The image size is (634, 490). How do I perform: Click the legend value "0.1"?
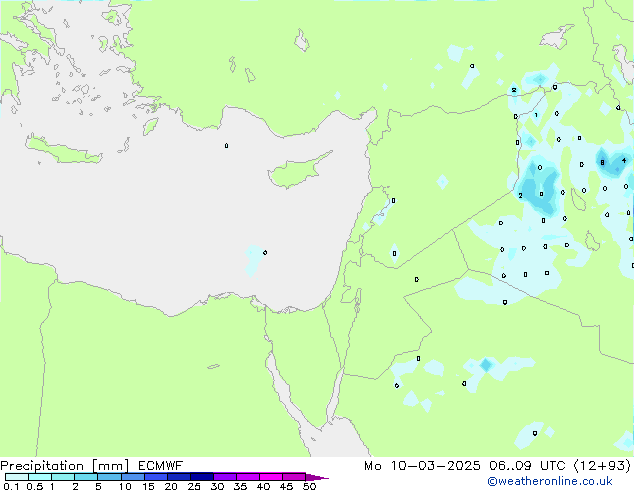[11, 486]
